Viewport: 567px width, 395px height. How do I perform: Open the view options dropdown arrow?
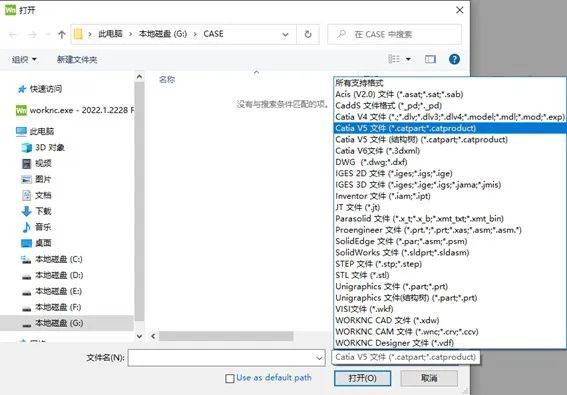point(408,59)
